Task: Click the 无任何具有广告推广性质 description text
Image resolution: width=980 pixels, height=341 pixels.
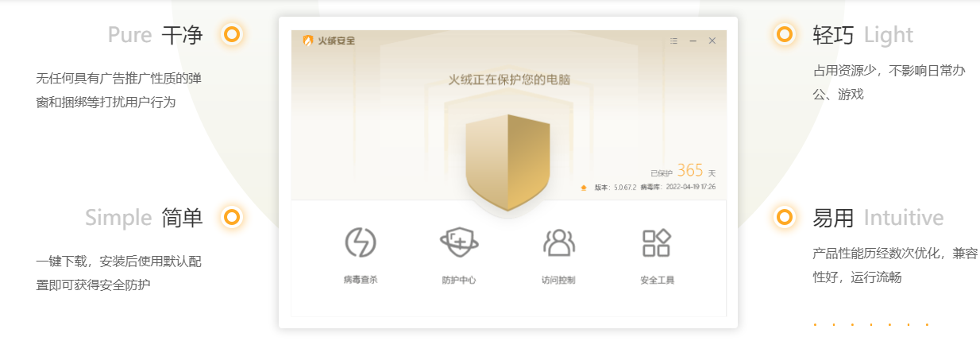Action: coord(118,91)
